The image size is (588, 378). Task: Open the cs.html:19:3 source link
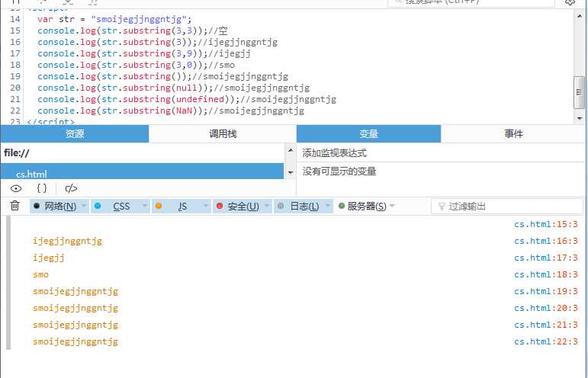tap(545, 291)
